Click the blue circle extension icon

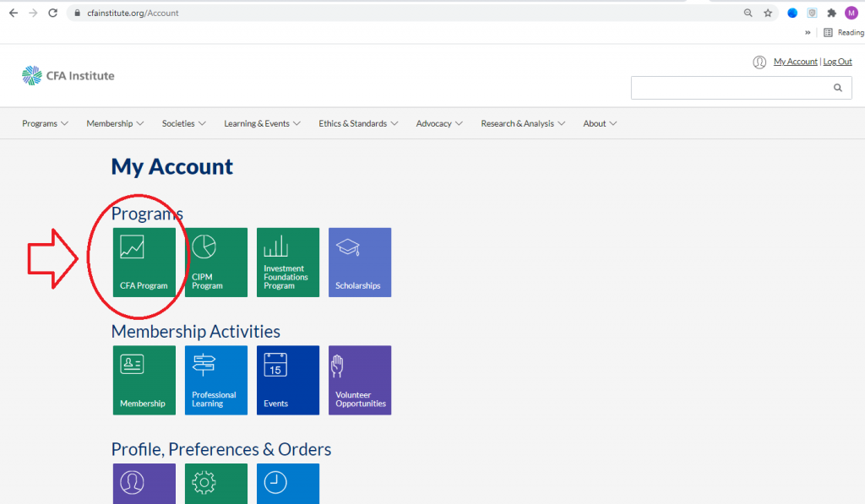(792, 13)
